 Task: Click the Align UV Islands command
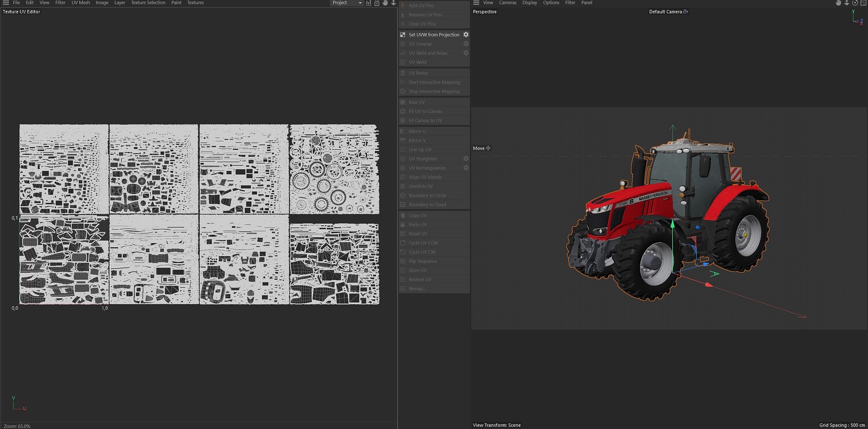coord(434,177)
